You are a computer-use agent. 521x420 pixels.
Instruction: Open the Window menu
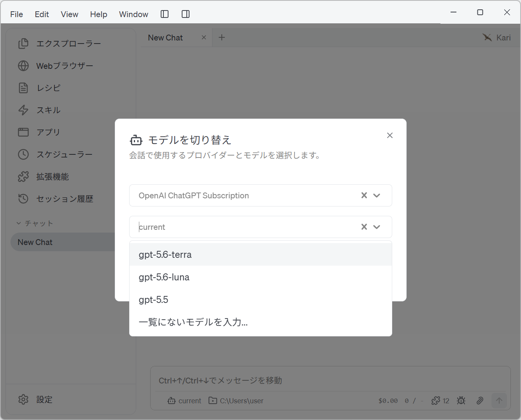tap(133, 14)
